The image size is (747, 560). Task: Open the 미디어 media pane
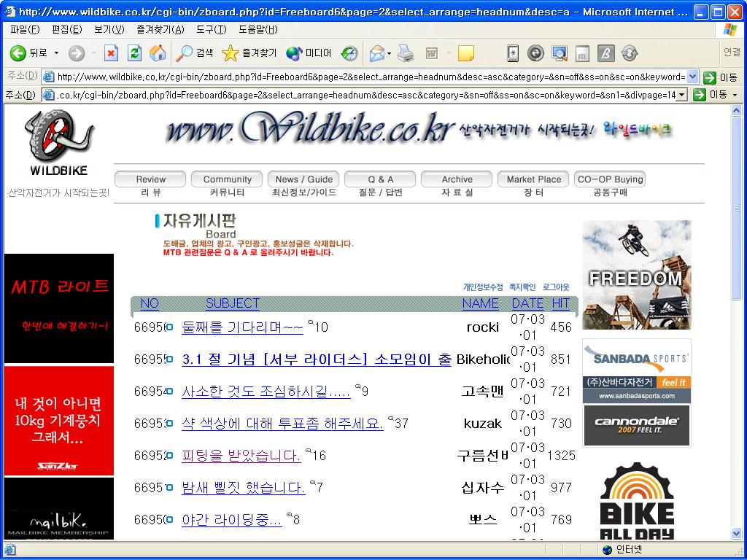click(309, 52)
